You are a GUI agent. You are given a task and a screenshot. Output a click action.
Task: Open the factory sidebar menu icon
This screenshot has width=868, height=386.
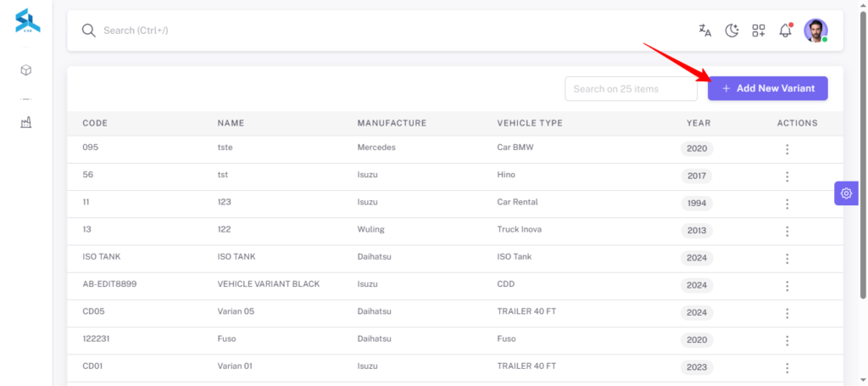click(x=26, y=122)
